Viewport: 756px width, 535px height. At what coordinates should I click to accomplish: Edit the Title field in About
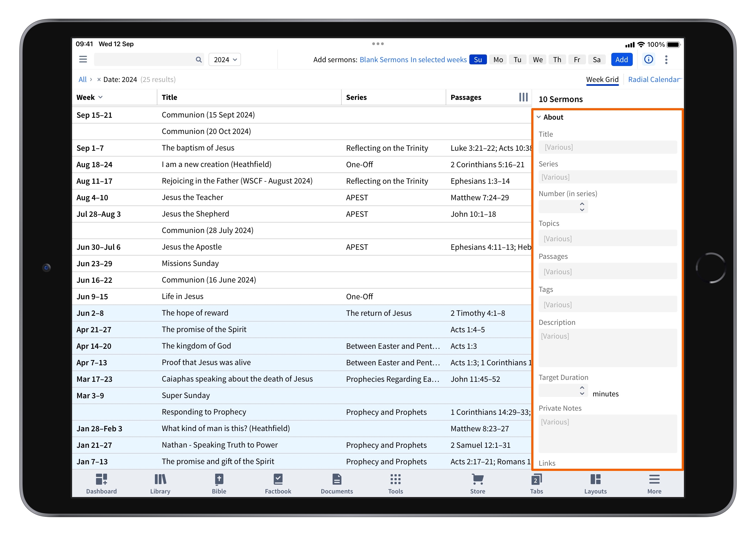point(607,147)
